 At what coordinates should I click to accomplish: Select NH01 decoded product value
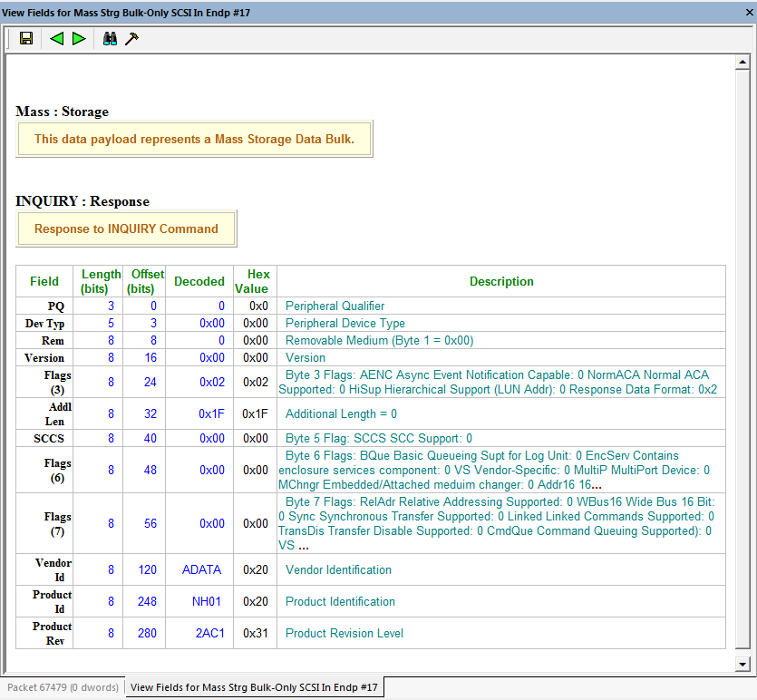(207, 601)
